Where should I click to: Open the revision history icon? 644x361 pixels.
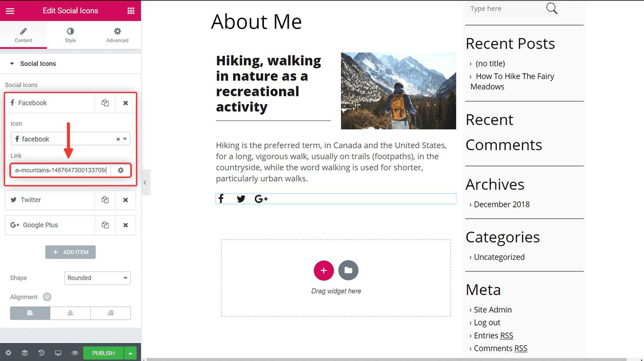coord(41,353)
